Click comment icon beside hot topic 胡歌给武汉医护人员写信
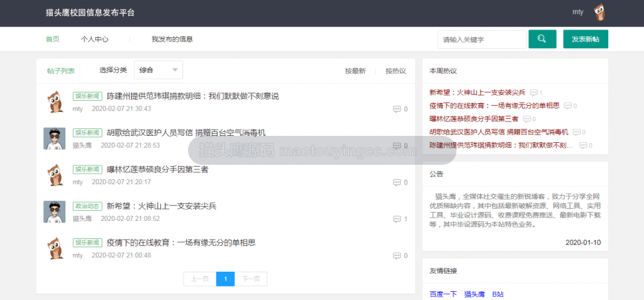The height and width of the screenshot is (300, 644). [576, 132]
